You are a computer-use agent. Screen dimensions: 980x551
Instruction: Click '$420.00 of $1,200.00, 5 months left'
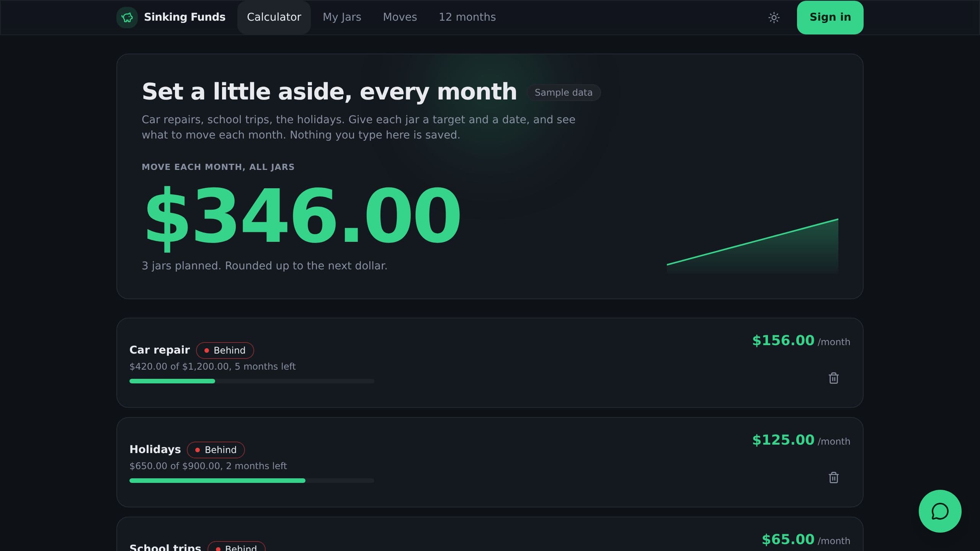[x=212, y=367]
